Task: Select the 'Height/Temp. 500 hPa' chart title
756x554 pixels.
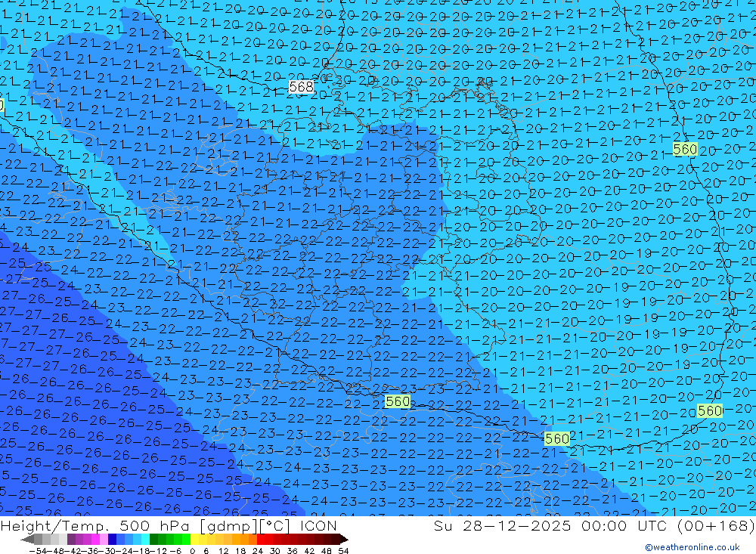Action: (95, 525)
